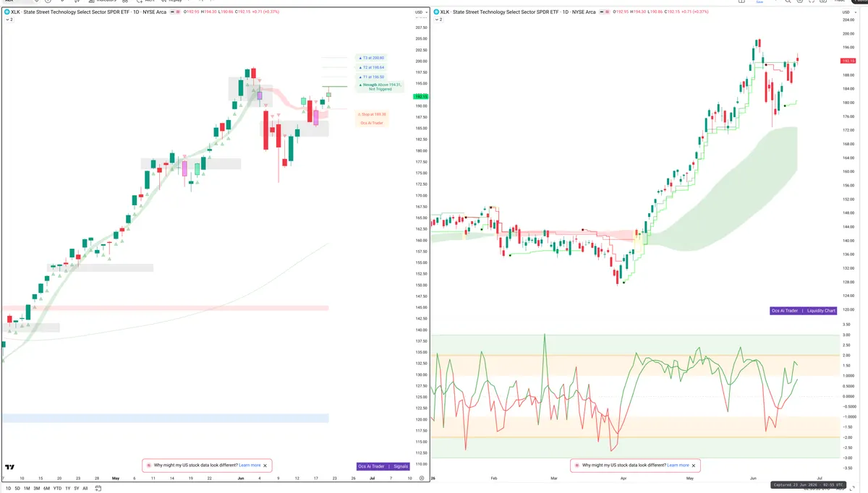Click the alarm clock icon before Alert
This screenshot has width=868, height=493.
click(x=140, y=1)
